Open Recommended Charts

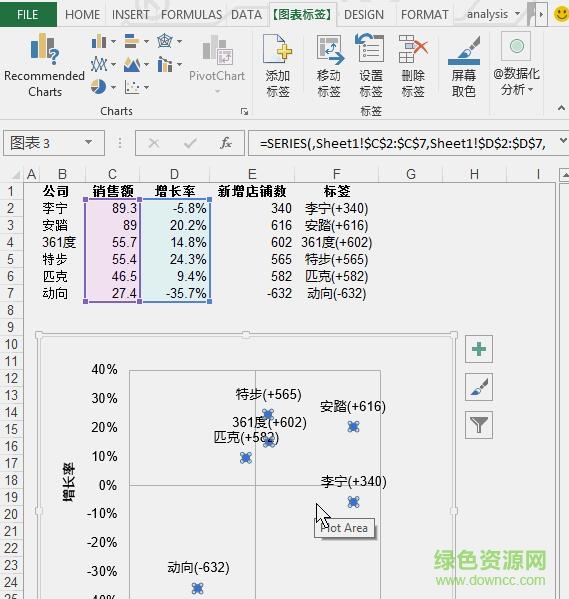[x=44, y=65]
